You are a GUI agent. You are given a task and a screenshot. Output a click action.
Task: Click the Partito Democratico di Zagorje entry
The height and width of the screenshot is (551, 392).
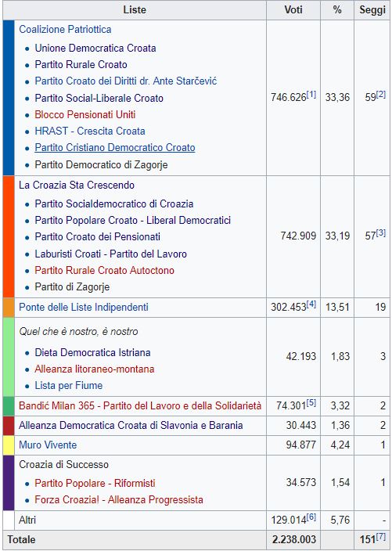coord(101,164)
